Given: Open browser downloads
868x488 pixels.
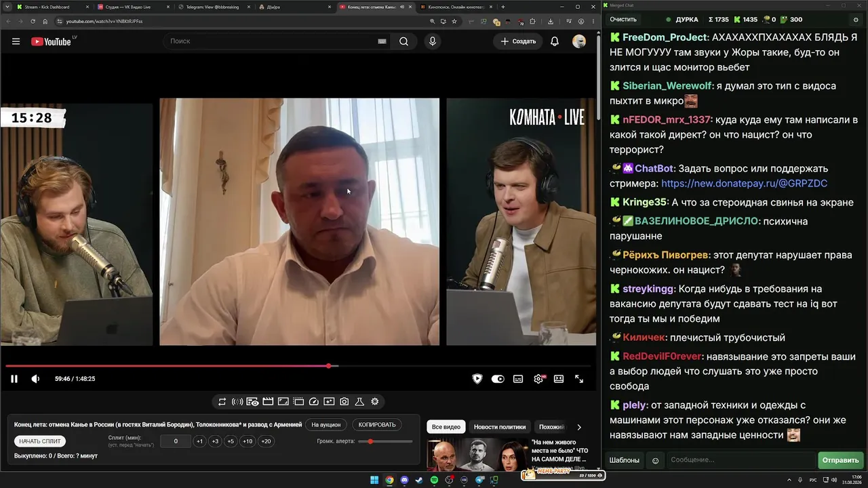Looking at the screenshot, I should click(551, 21).
